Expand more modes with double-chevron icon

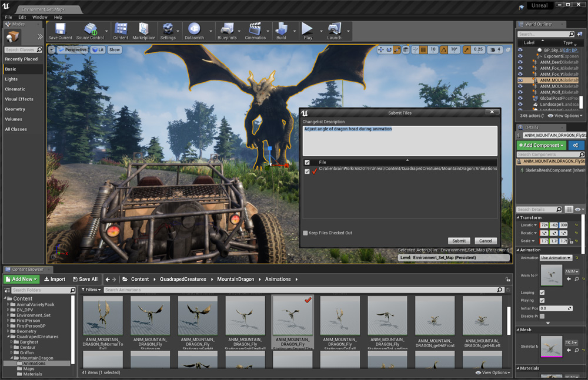tap(40, 37)
